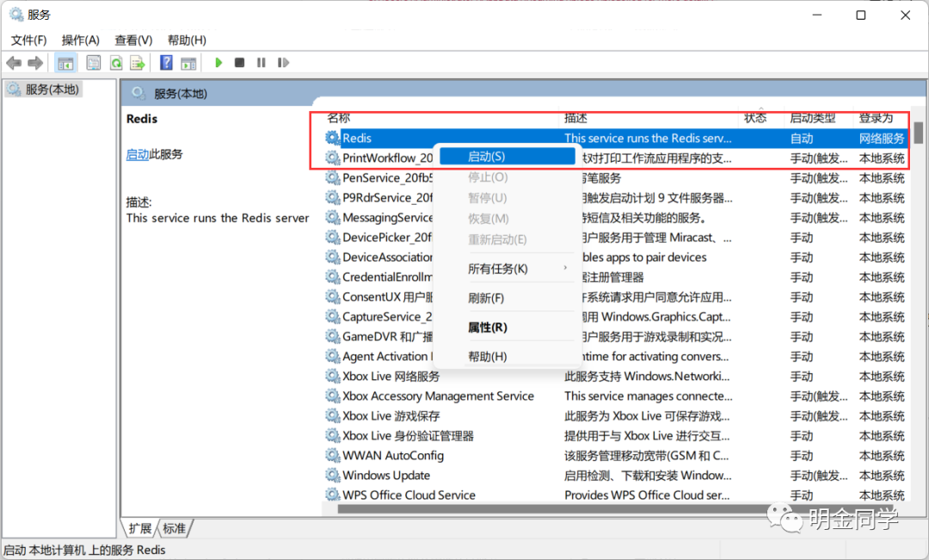Image resolution: width=929 pixels, height=560 pixels.
Task: Toggle the console tree pane visibility
Action: [x=65, y=62]
